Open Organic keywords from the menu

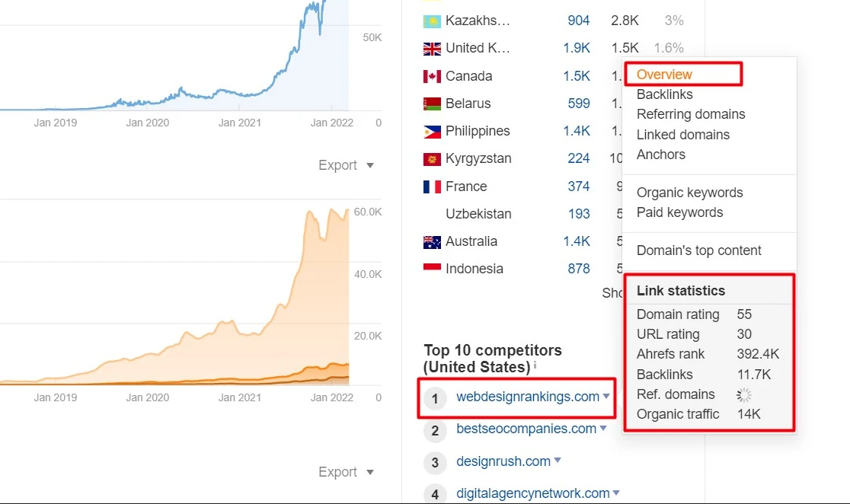click(689, 193)
